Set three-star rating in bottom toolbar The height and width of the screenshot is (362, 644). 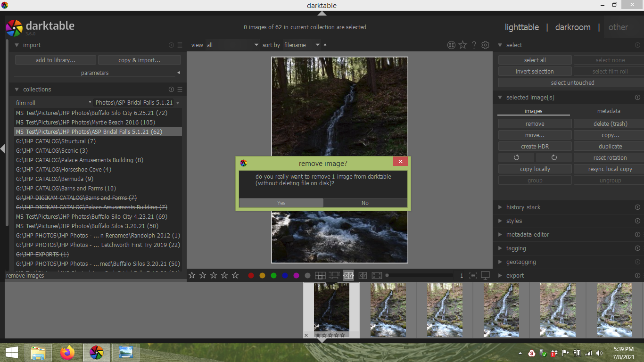click(214, 275)
